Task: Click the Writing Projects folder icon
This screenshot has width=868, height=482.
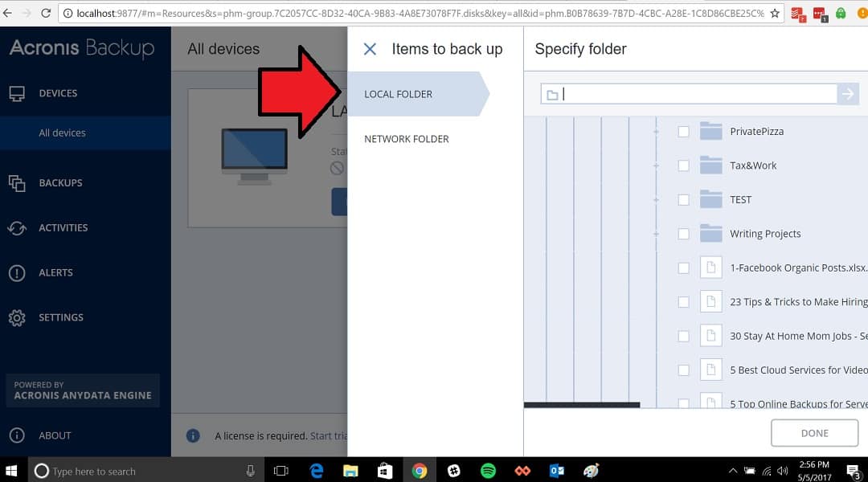Action: tap(710, 234)
